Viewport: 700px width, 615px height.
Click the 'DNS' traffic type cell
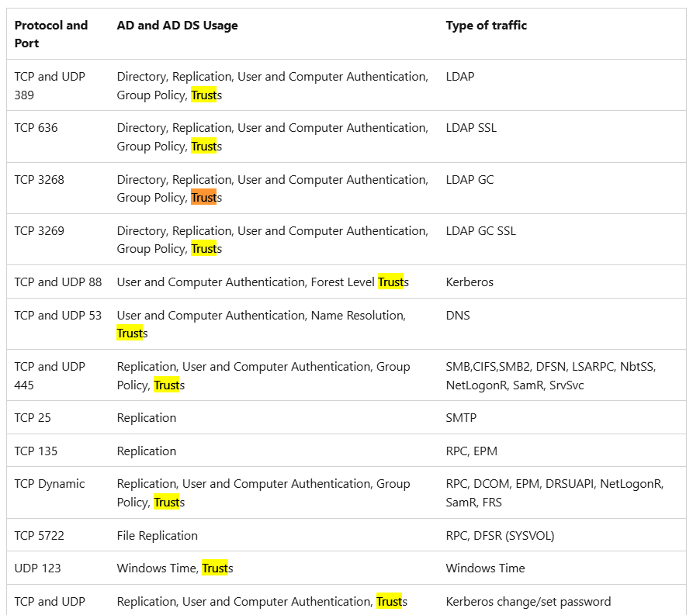[x=458, y=316]
